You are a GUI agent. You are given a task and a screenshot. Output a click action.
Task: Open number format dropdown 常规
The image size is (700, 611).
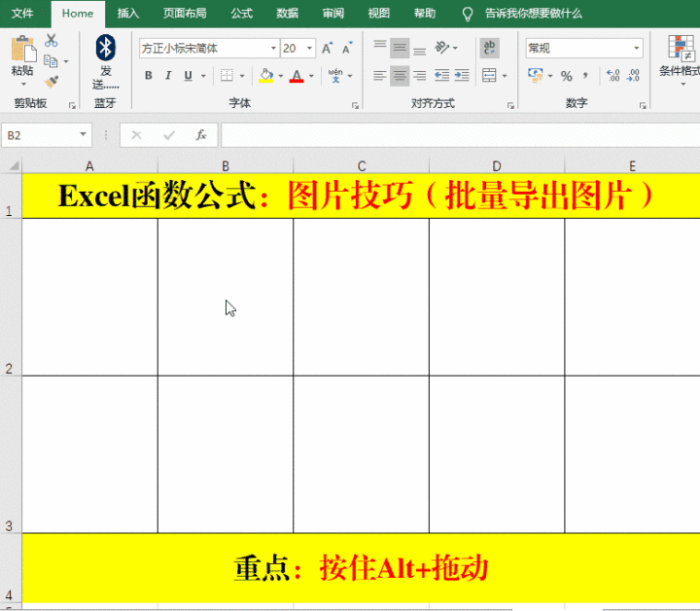tap(637, 48)
